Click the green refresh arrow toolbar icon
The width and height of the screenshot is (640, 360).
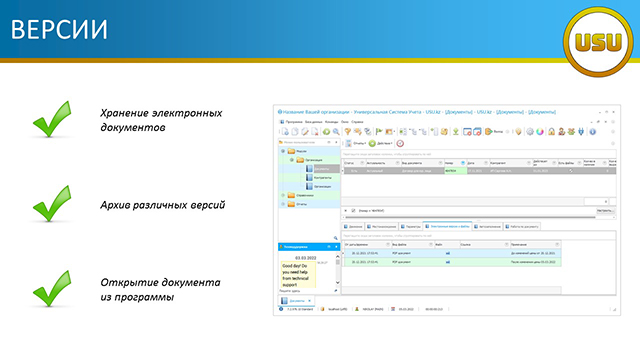(326, 131)
